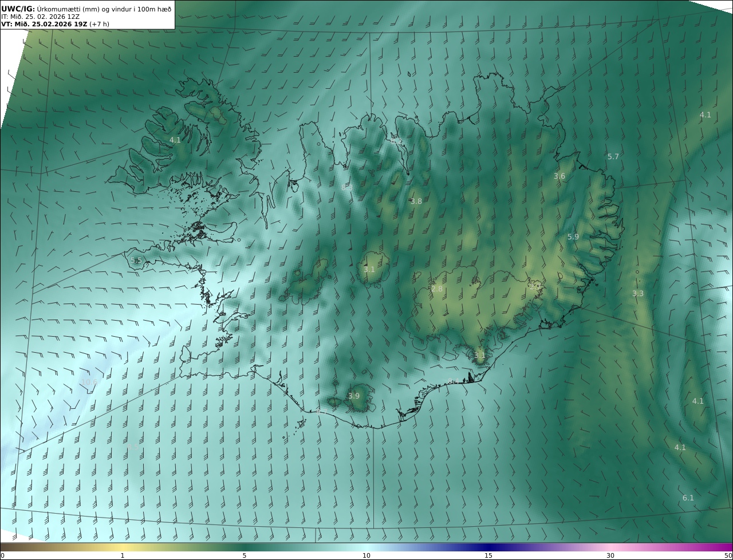The image size is (733, 560).
Task: Click the 3.1 value inside Hofsjökull glacier outline
Action: [x=369, y=269]
